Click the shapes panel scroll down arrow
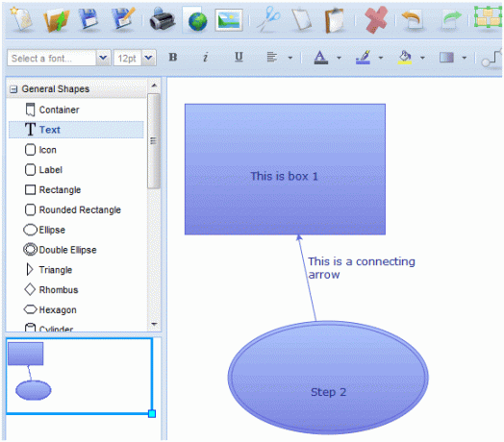The height and width of the screenshot is (442, 504). pyautogui.click(x=154, y=324)
